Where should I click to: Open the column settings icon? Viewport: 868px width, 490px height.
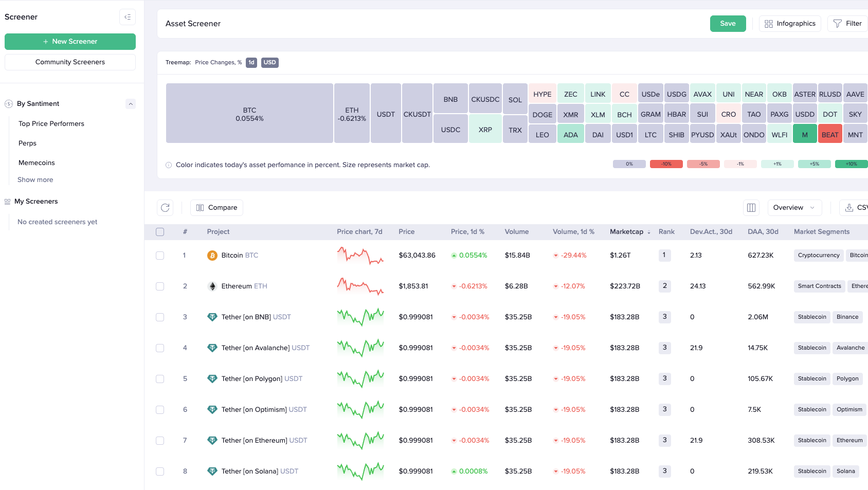coord(751,208)
